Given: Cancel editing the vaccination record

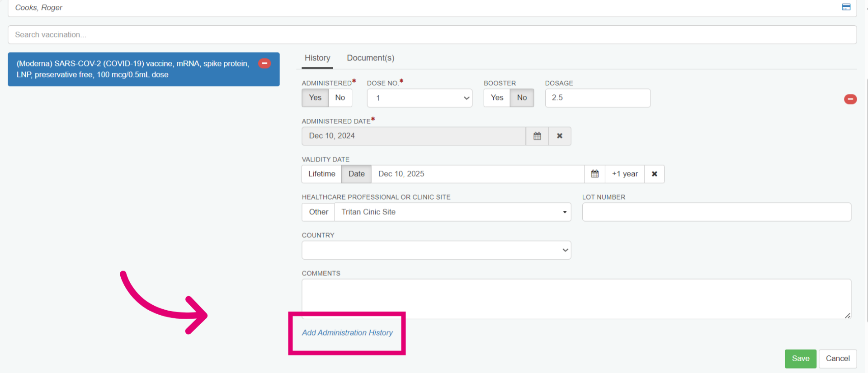Looking at the screenshot, I should 838,359.
